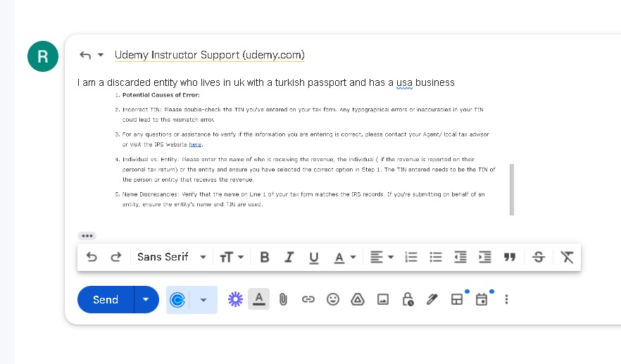621x364 pixels.
Task: Toggle confidential mode lock-clock icon
Action: point(408,299)
